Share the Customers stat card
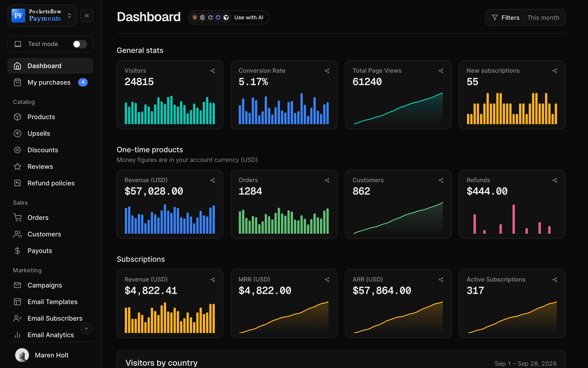Viewport: 588px width, 368px height. pyautogui.click(x=441, y=180)
